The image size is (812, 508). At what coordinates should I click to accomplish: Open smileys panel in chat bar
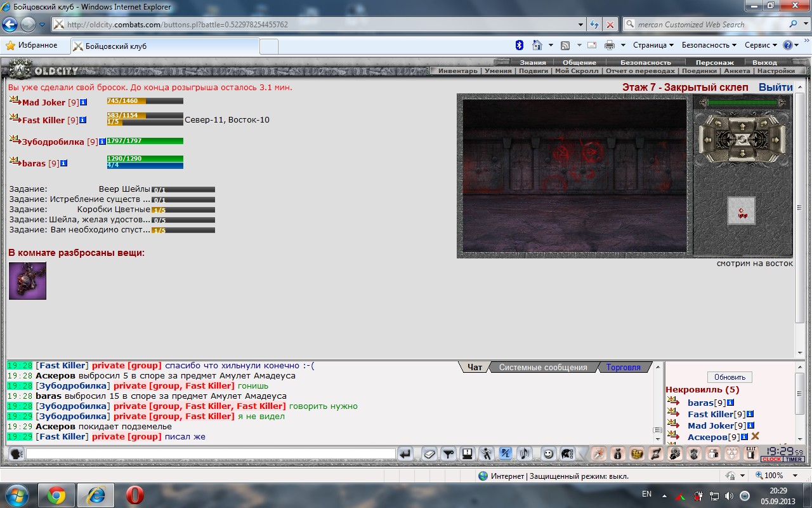tap(548, 454)
